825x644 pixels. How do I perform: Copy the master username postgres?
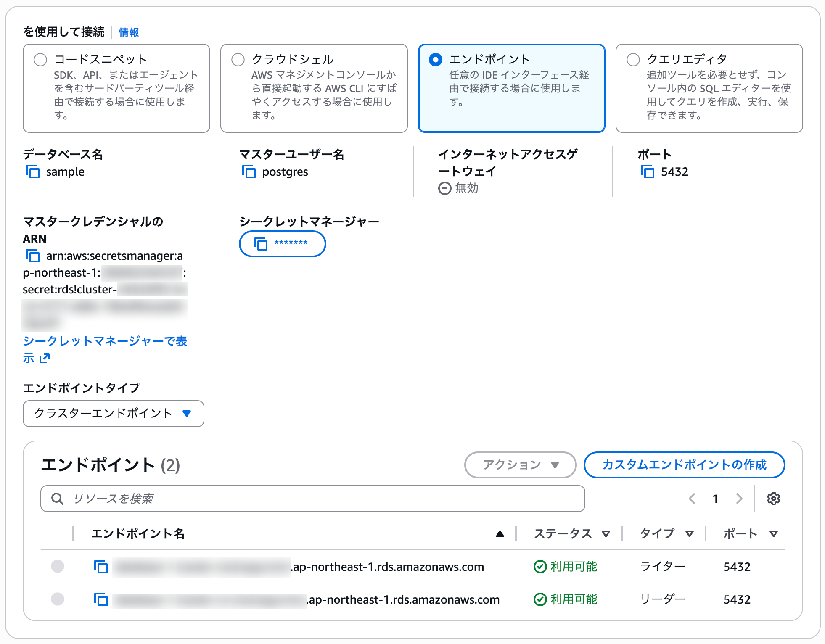pos(249,172)
